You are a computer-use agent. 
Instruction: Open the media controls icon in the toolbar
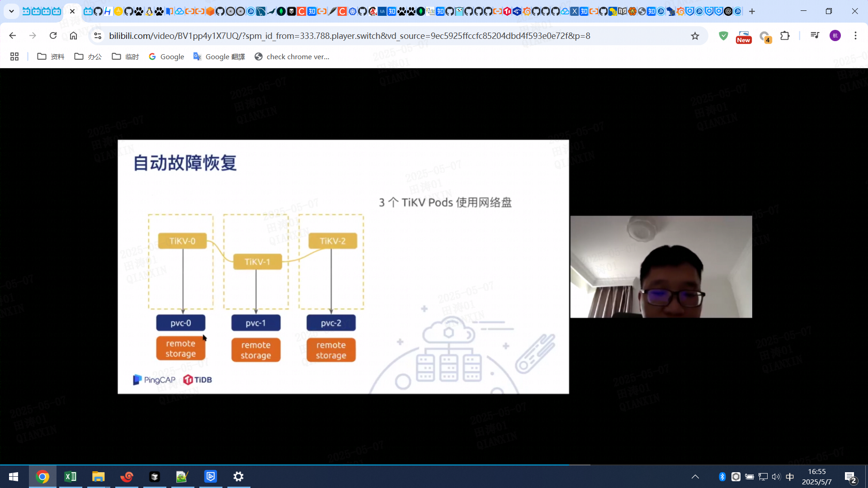point(815,36)
